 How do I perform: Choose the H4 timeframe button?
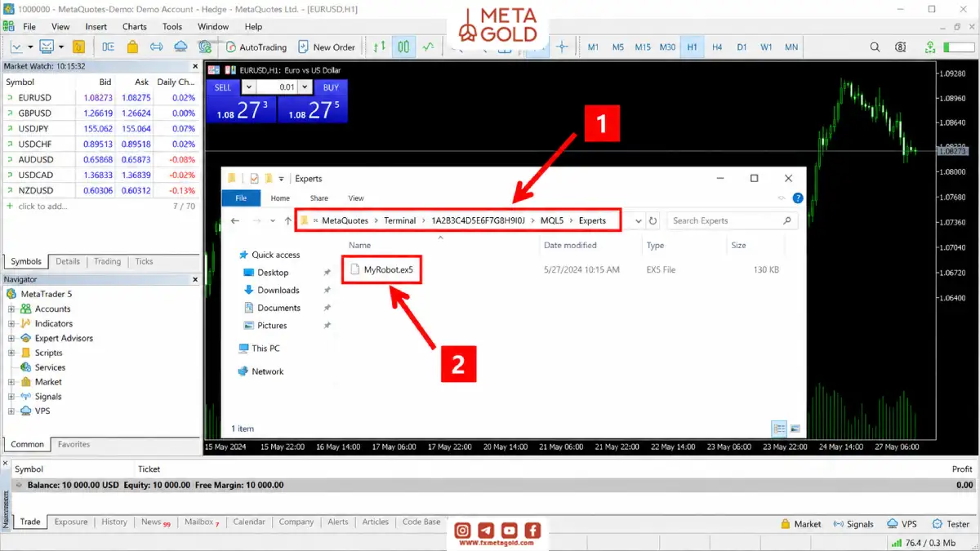pos(717,47)
